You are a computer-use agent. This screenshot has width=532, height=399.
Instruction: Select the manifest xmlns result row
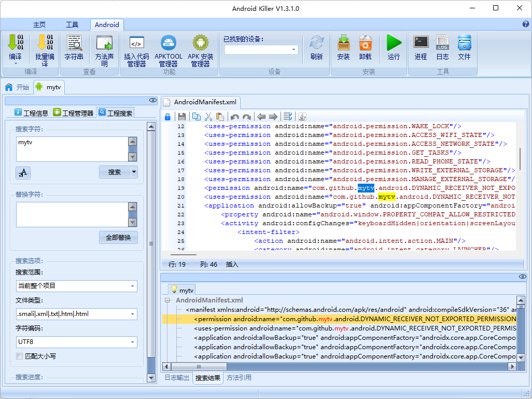tap(351, 310)
